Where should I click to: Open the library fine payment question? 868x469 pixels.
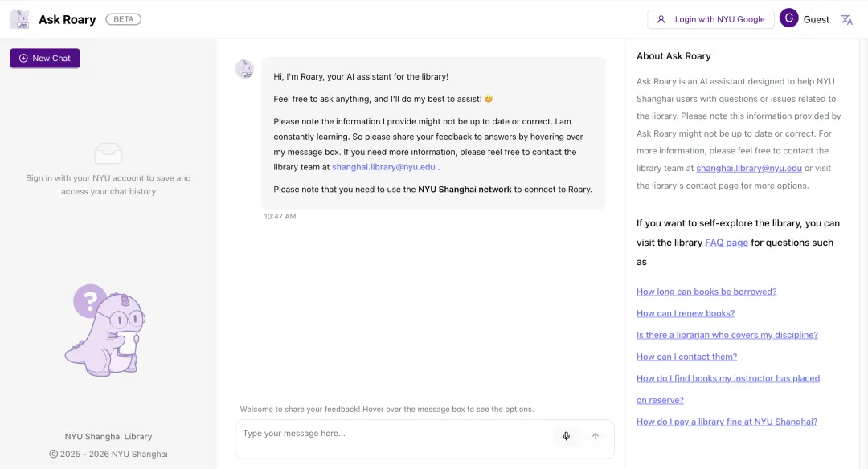click(x=727, y=422)
